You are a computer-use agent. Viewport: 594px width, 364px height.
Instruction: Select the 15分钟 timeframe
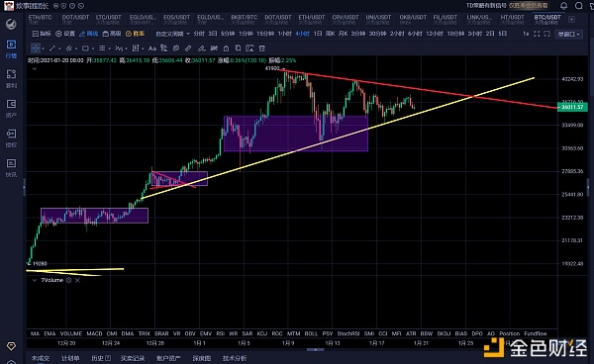point(265,34)
